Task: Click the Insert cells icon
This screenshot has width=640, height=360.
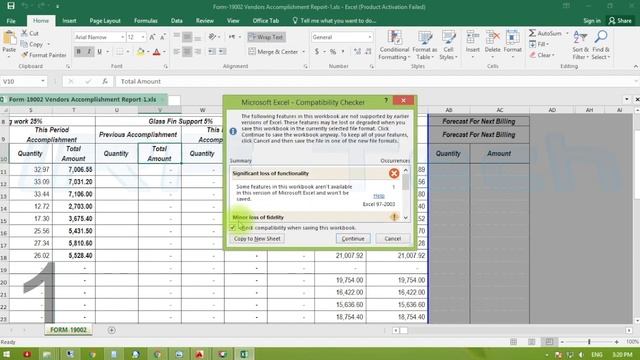Action: coord(473,38)
